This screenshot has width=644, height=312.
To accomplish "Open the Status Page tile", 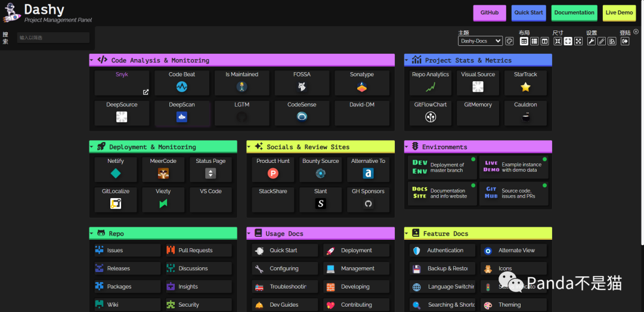I will [x=210, y=169].
